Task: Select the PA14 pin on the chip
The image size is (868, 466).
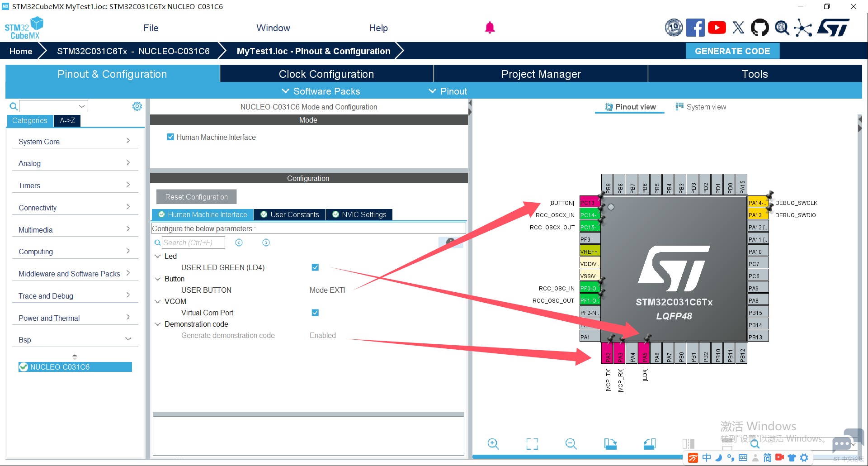Action: (758, 203)
